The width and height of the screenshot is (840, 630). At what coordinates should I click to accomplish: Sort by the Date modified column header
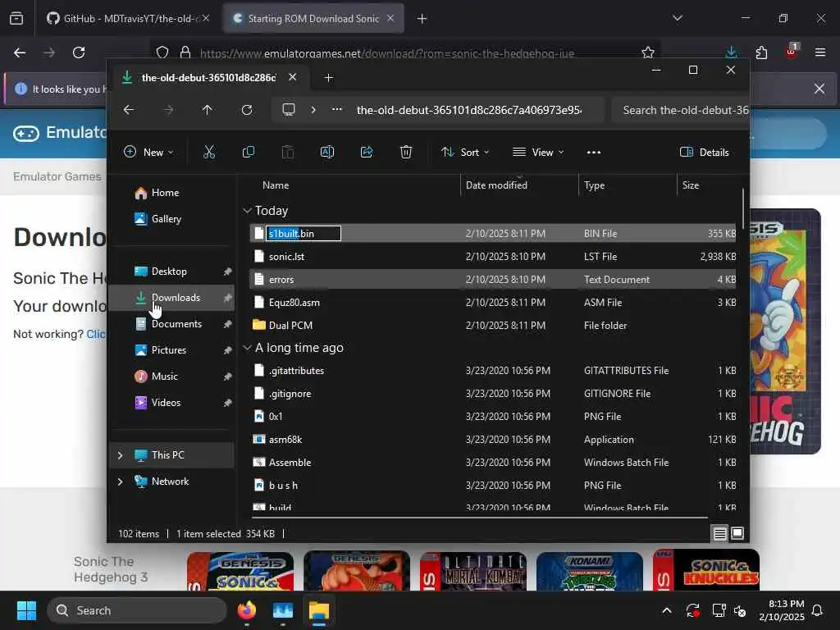[496, 185]
